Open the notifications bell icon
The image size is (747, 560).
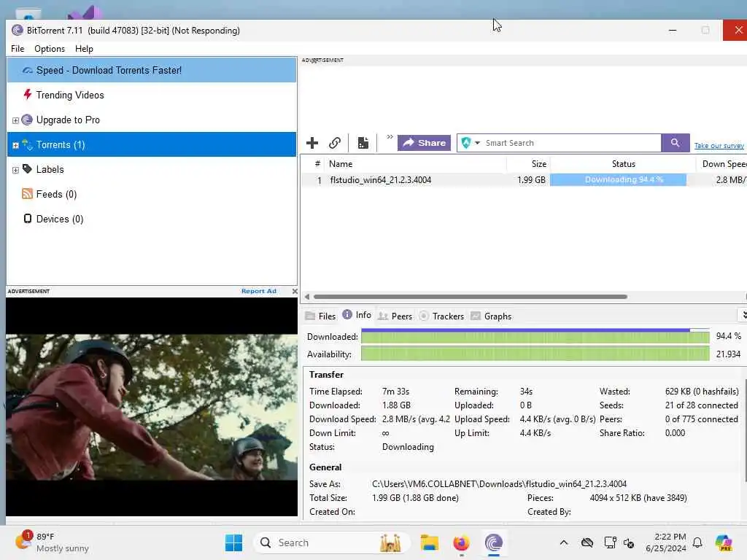pos(697,542)
